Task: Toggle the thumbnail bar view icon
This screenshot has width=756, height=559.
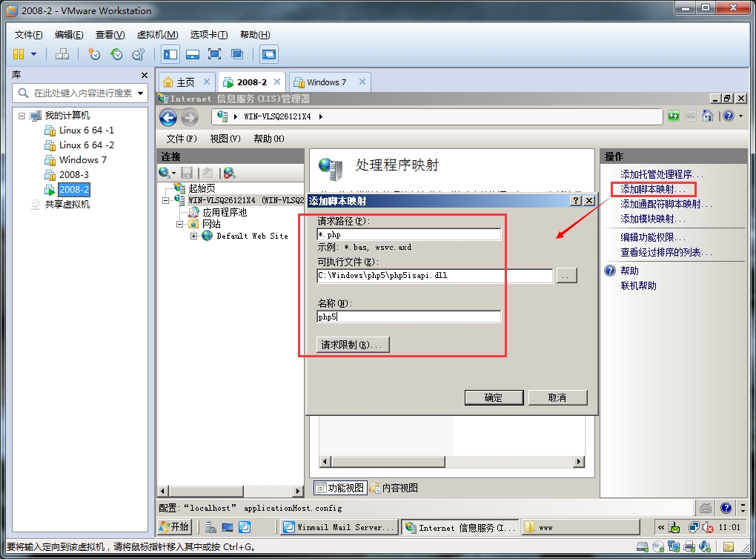Action: click(x=193, y=54)
